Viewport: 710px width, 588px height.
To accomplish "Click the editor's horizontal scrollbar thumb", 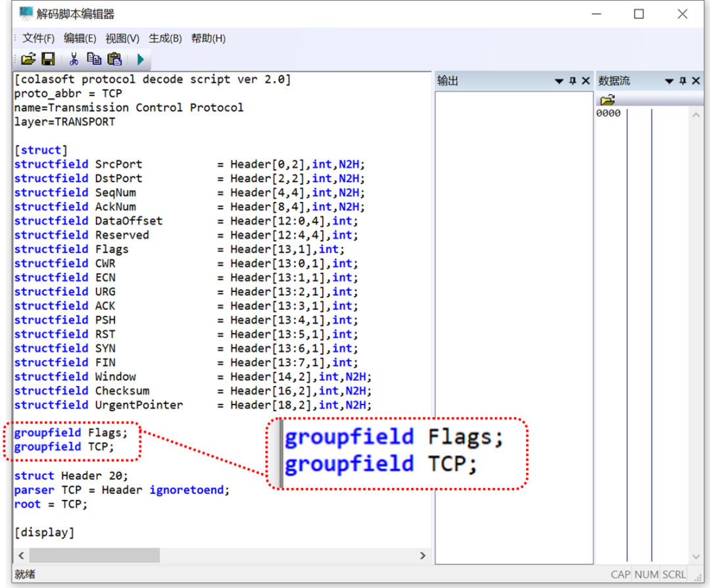I will 93,556.
